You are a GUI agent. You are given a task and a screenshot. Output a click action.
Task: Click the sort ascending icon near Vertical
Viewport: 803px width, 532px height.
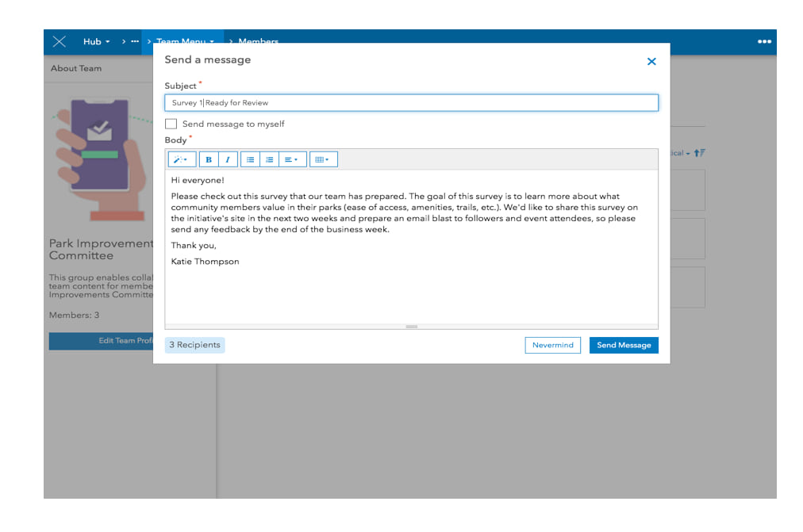698,153
